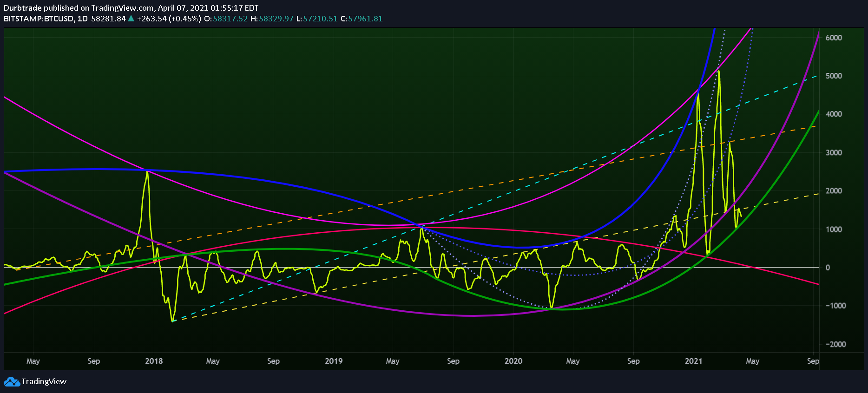Viewport: 868px width, 393px height.
Task: Click the 3000 price axis label
Action: pos(834,152)
